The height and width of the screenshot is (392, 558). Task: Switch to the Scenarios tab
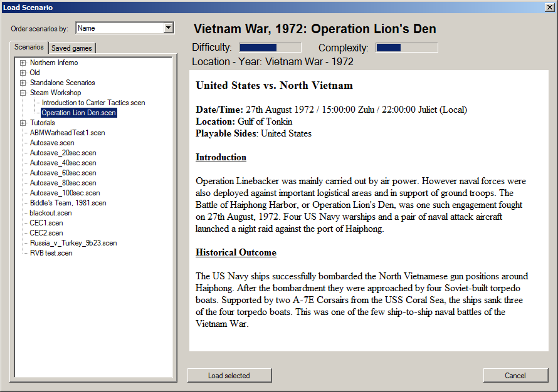[x=29, y=47]
